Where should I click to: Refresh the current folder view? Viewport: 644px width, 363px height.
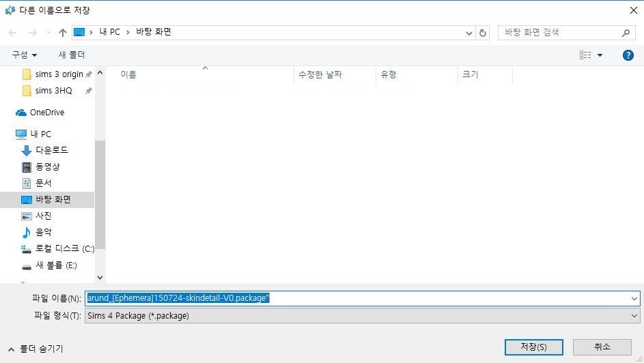(483, 33)
